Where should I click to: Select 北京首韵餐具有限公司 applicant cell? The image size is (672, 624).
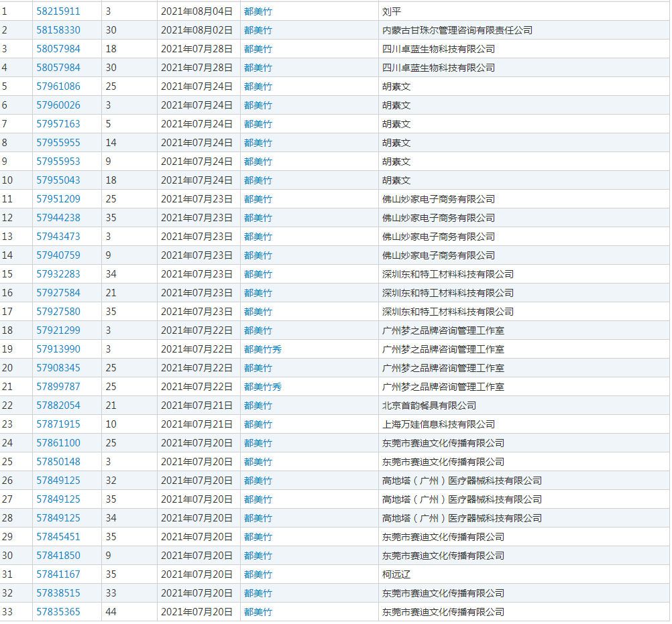click(x=429, y=405)
